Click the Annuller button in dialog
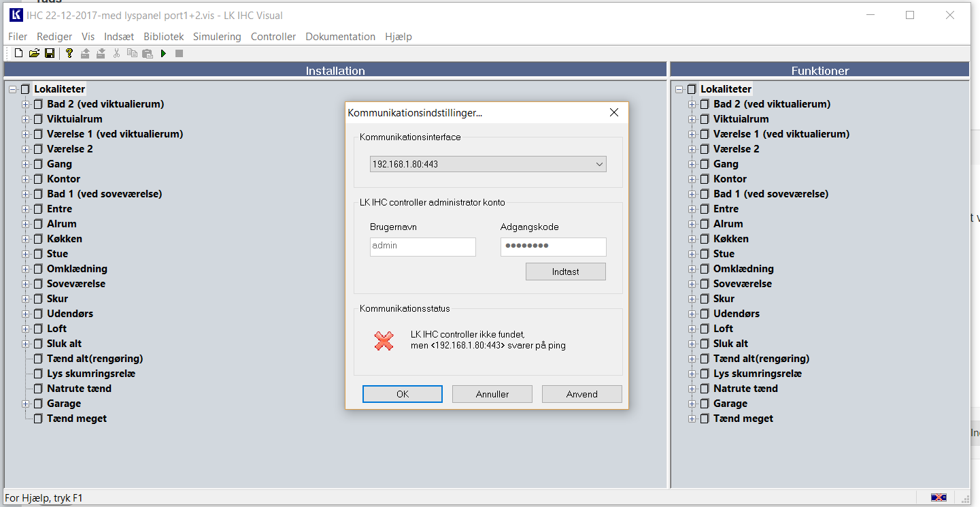The width and height of the screenshot is (980, 507). pyautogui.click(x=492, y=394)
